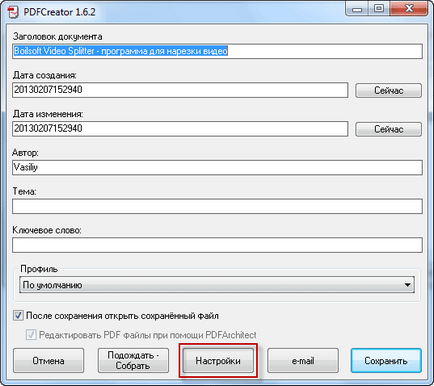Set modification date with Сейчас button

coord(388,129)
